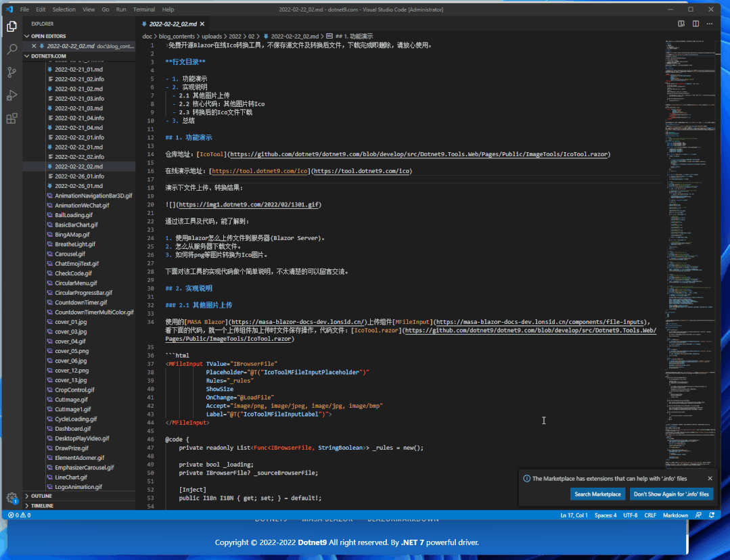This screenshot has height=560, width=730.
Task: Open the Terminal menu
Action: click(x=144, y=9)
